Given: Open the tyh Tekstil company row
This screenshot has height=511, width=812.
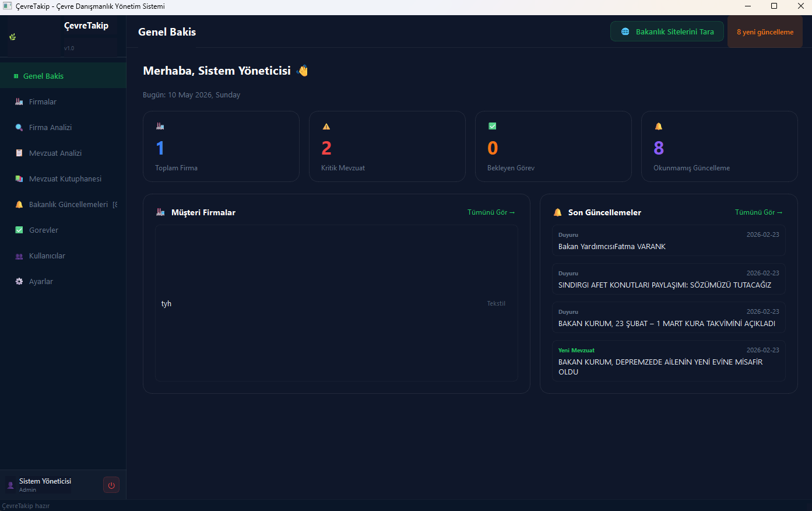Looking at the screenshot, I should click(336, 303).
